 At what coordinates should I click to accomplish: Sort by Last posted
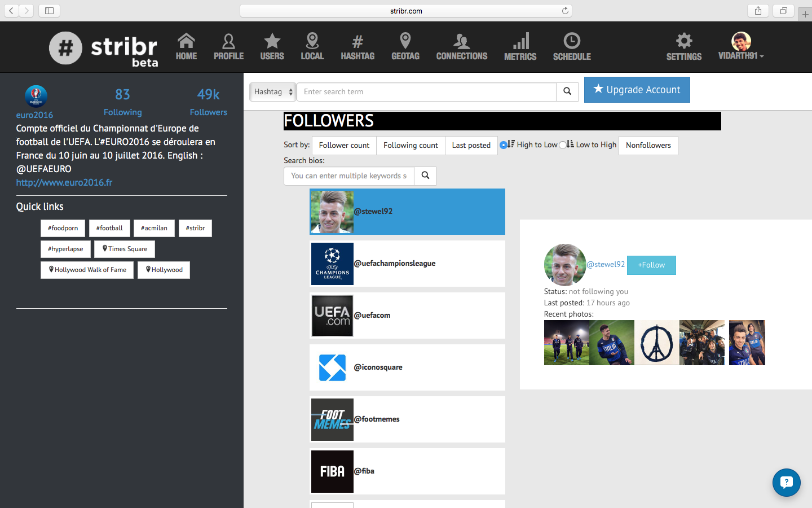pyautogui.click(x=471, y=145)
